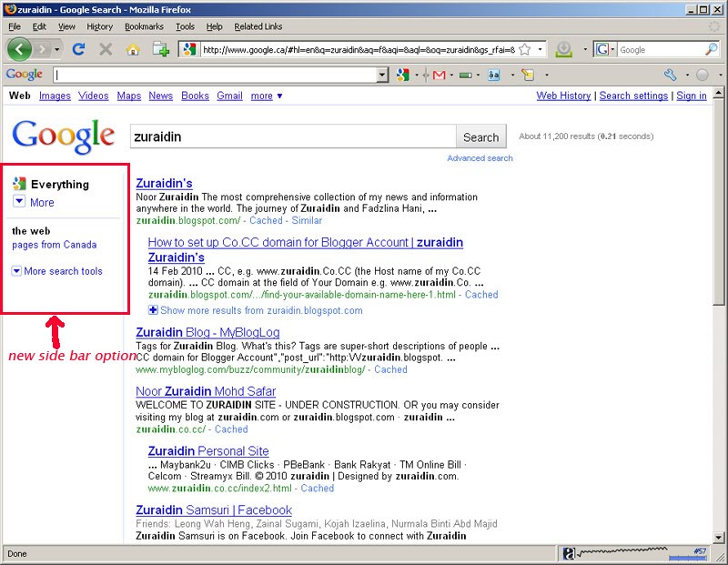Open the Help menu
This screenshot has width=728, height=565.
214,26
